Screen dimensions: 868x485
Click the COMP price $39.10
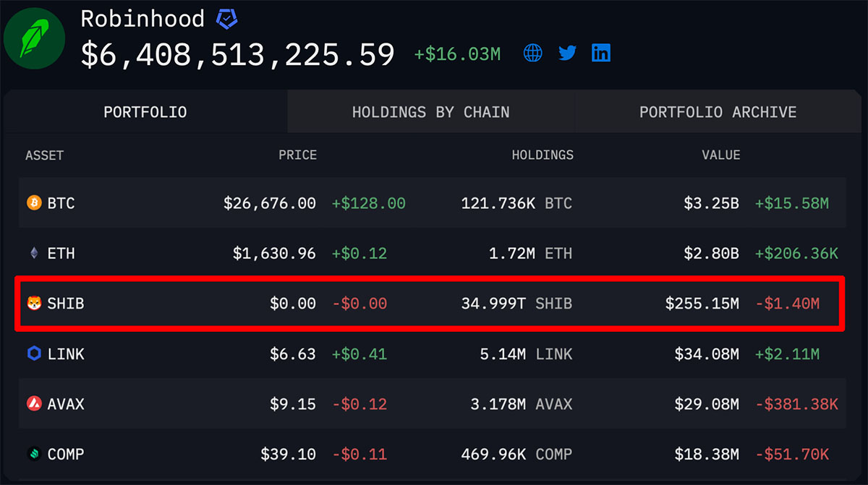pyautogui.click(x=289, y=454)
